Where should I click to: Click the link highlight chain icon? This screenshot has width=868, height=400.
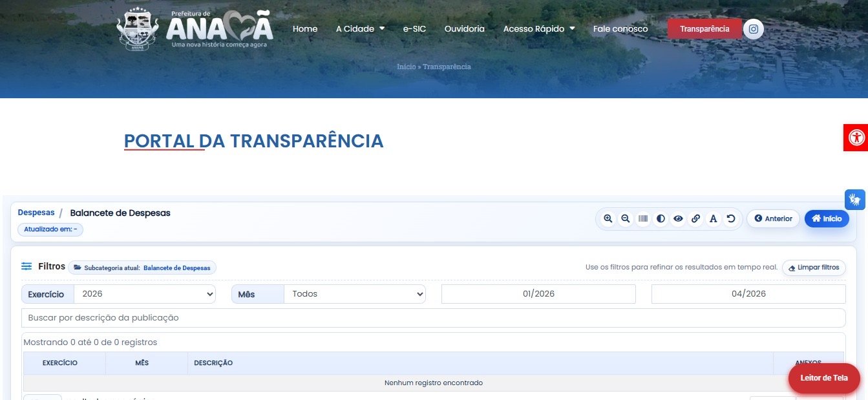click(695, 219)
